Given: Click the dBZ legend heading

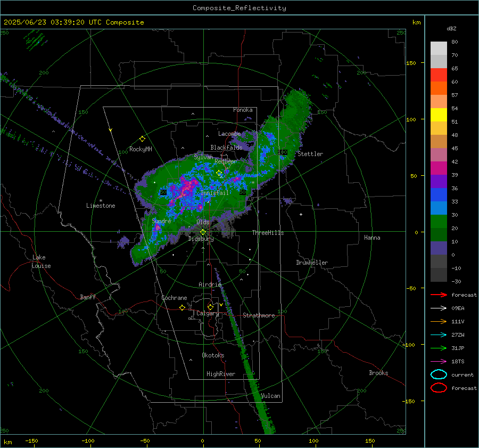Looking at the screenshot, I should [451, 28].
